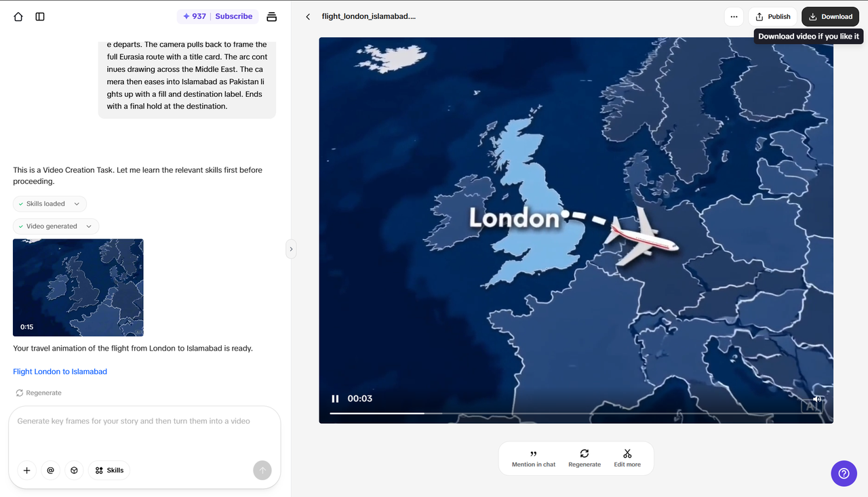This screenshot has width=868, height=497.
Task: Regenerate the video from the preview toolbar
Action: pos(585,459)
